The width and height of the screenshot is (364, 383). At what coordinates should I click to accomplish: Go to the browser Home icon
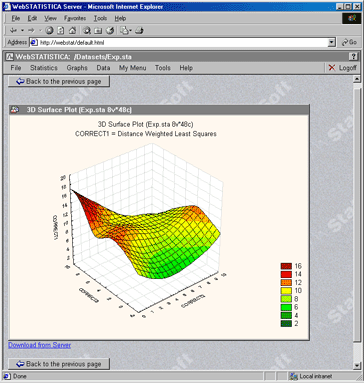click(x=72, y=31)
